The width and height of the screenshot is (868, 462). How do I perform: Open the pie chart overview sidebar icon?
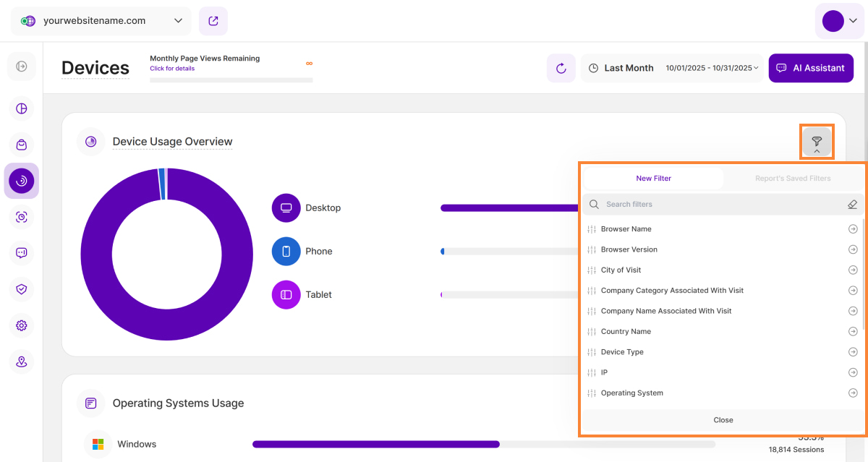tap(22, 108)
